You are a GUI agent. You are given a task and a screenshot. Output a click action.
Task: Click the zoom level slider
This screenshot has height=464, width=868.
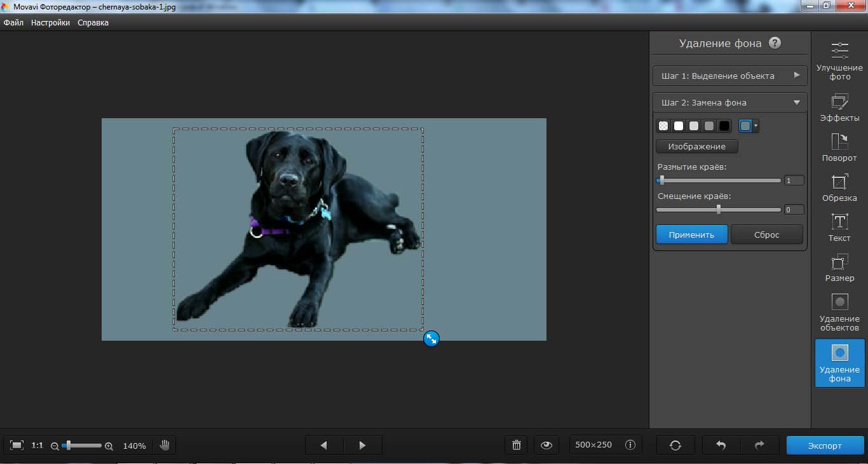(x=81, y=446)
